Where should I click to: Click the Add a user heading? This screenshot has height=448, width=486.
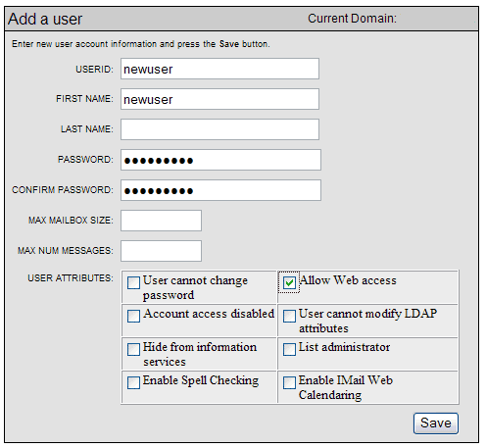click(x=45, y=19)
